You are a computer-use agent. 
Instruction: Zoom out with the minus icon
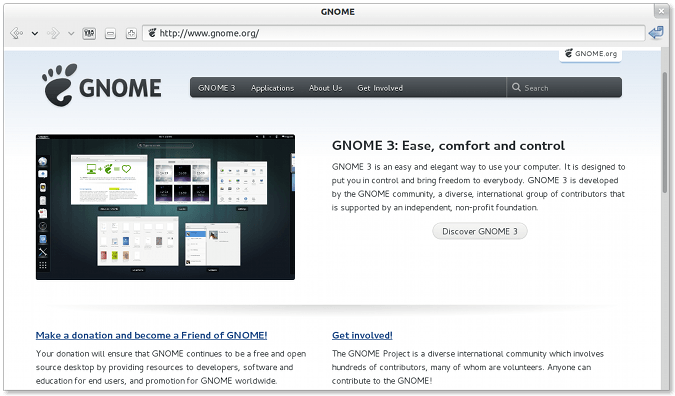(x=110, y=34)
